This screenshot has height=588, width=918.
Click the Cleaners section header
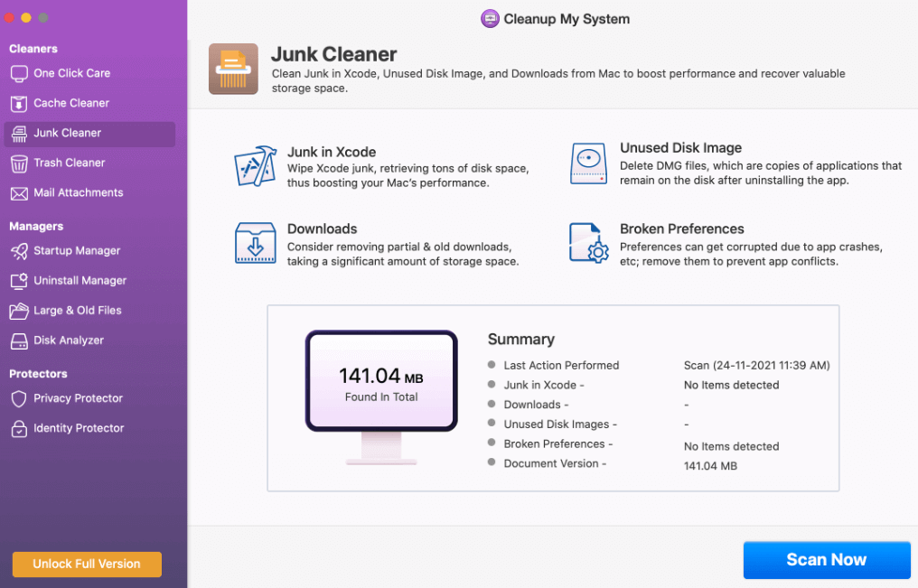click(x=33, y=49)
